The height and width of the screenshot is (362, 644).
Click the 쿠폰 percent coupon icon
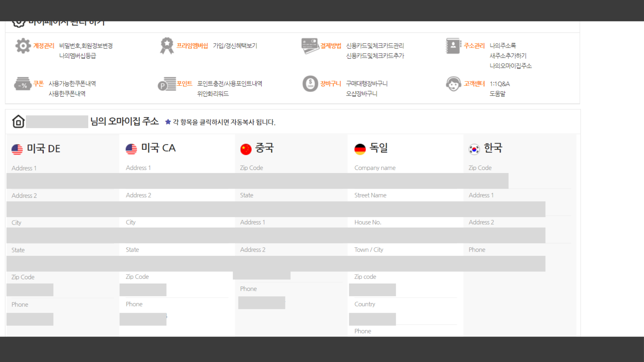[x=23, y=84]
